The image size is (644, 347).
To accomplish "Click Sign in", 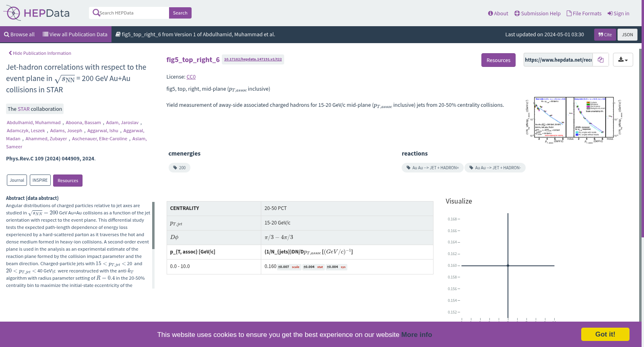I will pos(618,13).
